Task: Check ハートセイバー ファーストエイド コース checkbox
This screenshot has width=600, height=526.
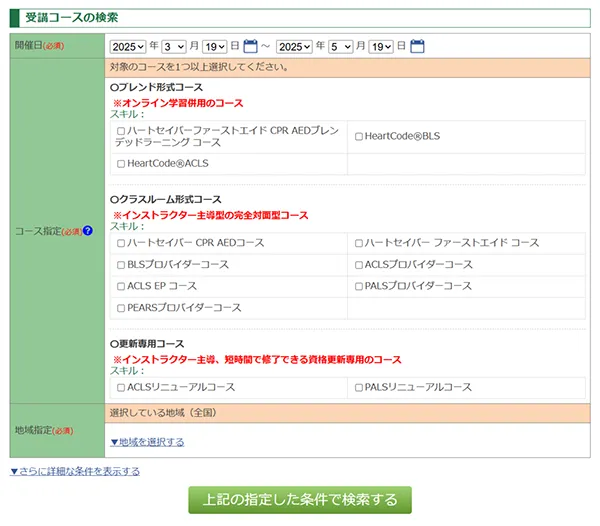Action: tap(359, 243)
